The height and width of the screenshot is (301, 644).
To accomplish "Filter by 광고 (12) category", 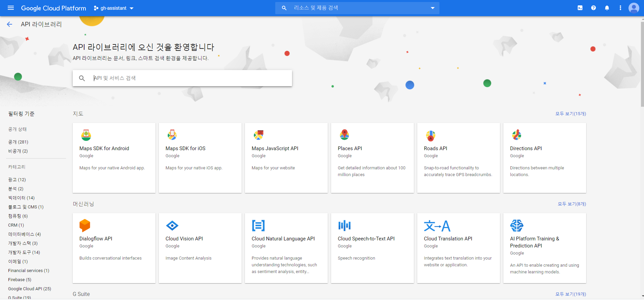I will 17,180.
